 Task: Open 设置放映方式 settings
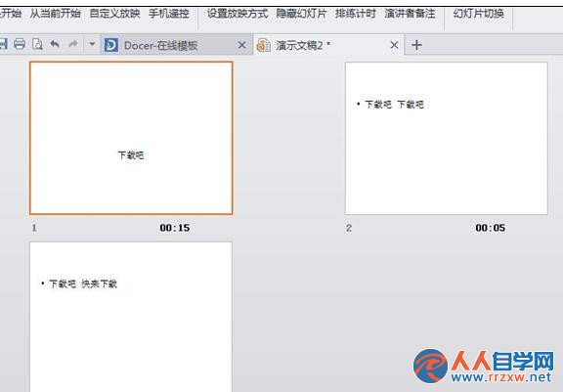(238, 14)
